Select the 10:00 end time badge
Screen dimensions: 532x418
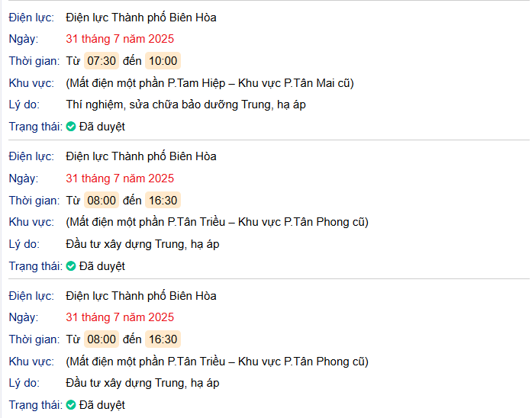pyautogui.click(x=163, y=61)
